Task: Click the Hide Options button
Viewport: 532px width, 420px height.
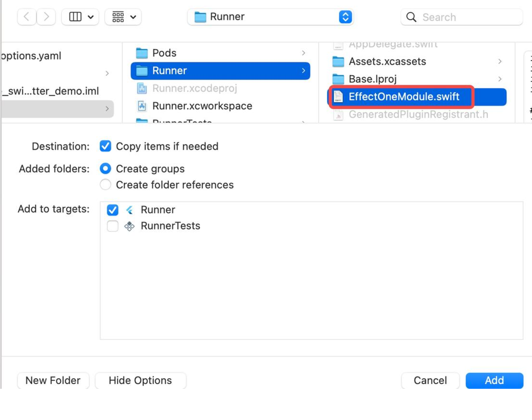Action: [140, 380]
